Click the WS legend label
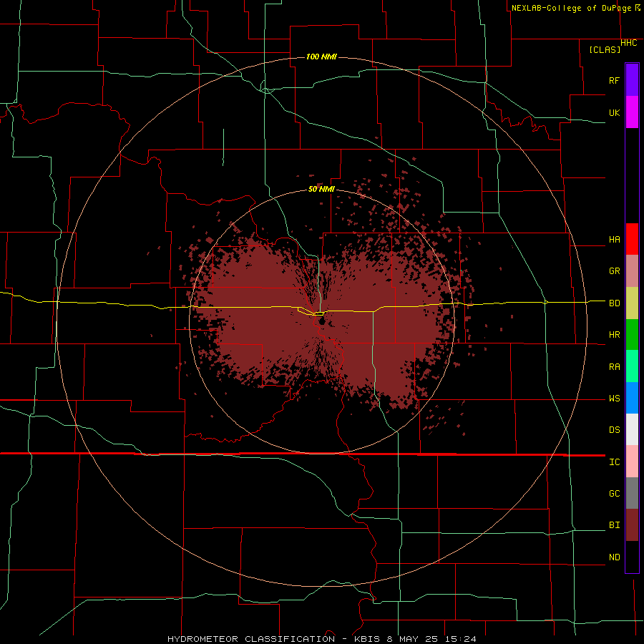Image resolution: width=644 pixels, height=644 pixels. click(x=614, y=399)
